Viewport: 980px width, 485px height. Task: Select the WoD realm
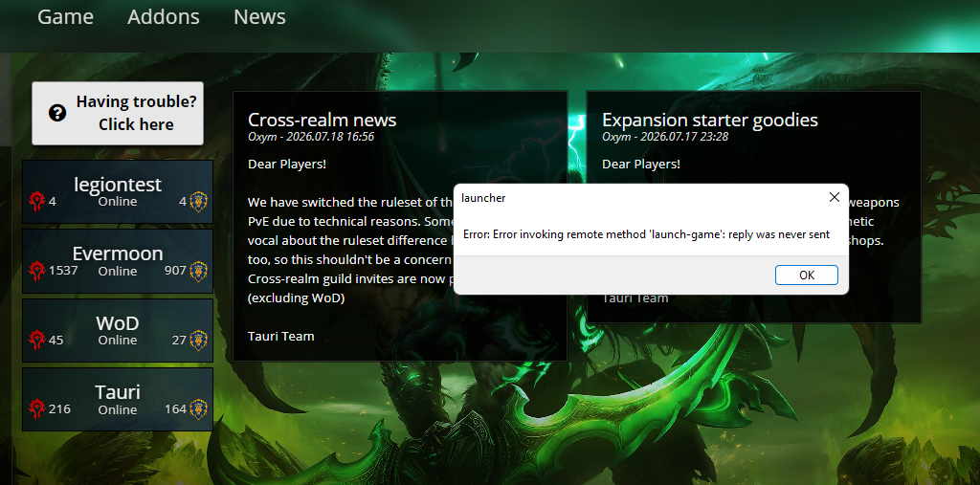(x=118, y=331)
